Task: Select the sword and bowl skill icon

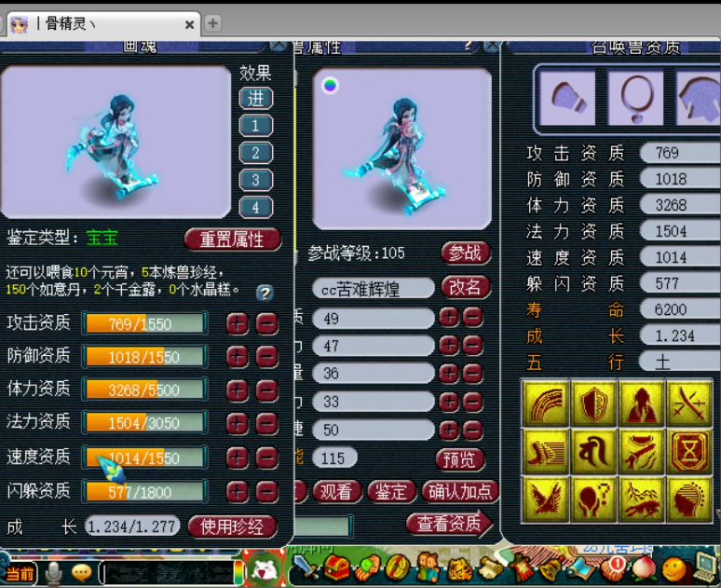Action: pyautogui.click(x=642, y=452)
